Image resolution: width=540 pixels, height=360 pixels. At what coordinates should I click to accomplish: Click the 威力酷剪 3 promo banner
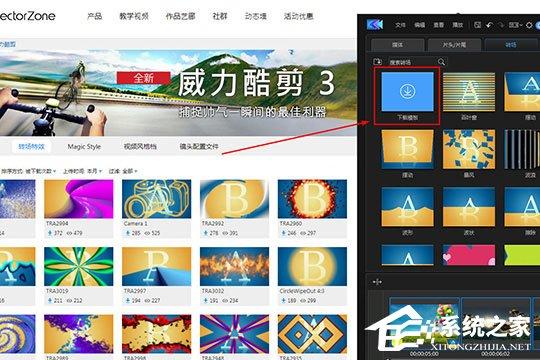(x=178, y=92)
